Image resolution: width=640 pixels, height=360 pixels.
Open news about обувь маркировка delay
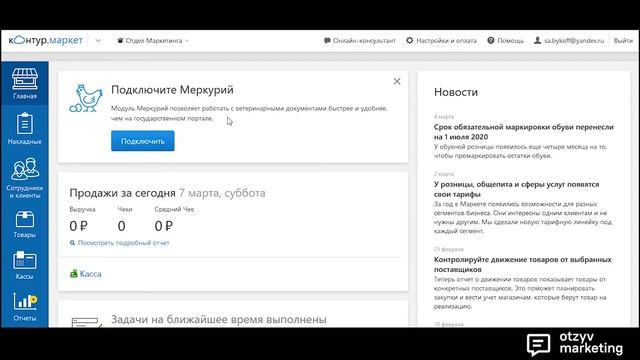point(524,132)
